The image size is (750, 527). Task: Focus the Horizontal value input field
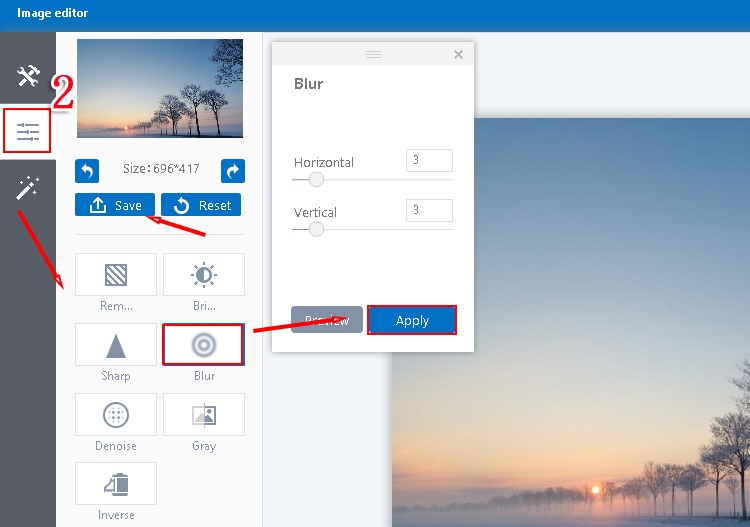click(x=429, y=160)
